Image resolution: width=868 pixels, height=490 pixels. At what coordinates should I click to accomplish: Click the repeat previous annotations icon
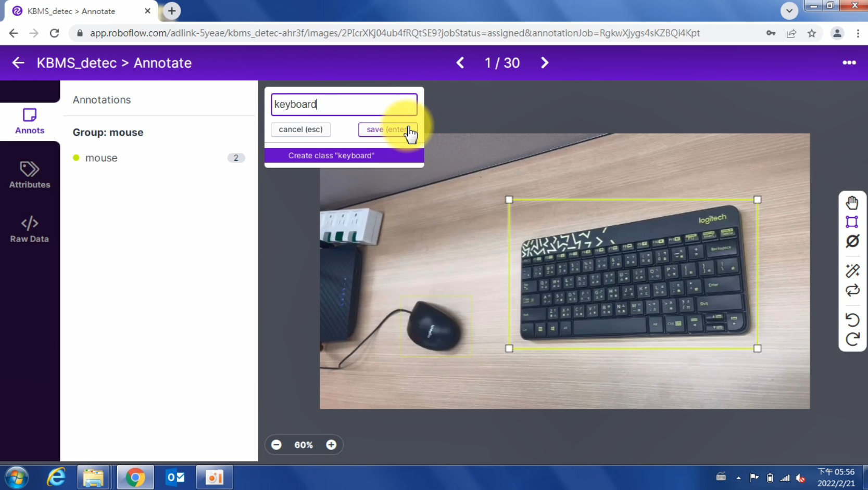[x=852, y=290]
